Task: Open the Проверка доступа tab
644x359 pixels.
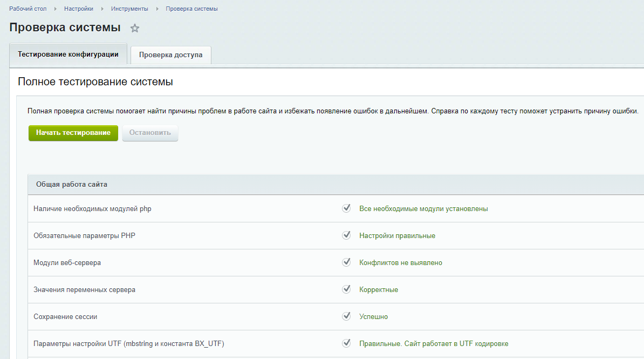Action: [x=170, y=55]
